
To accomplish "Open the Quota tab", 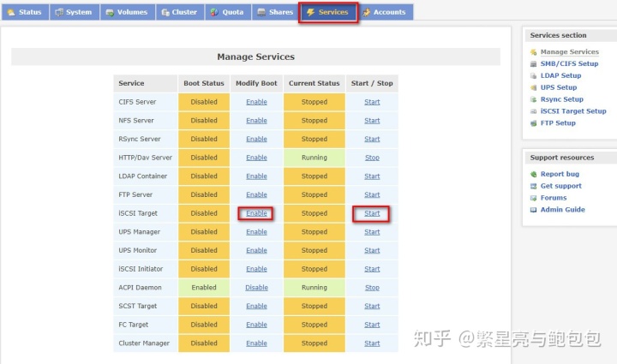I will pyautogui.click(x=228, y=12).
